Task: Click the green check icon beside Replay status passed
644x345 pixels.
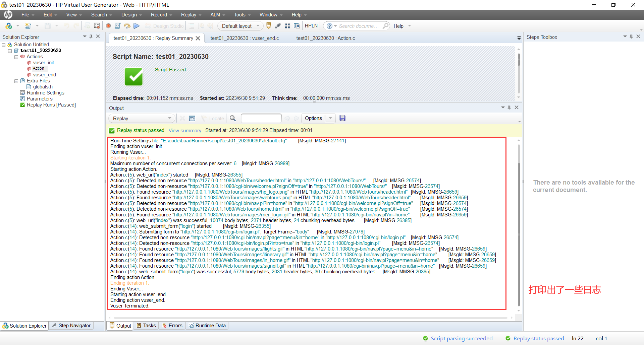Action: pos(112,131)
